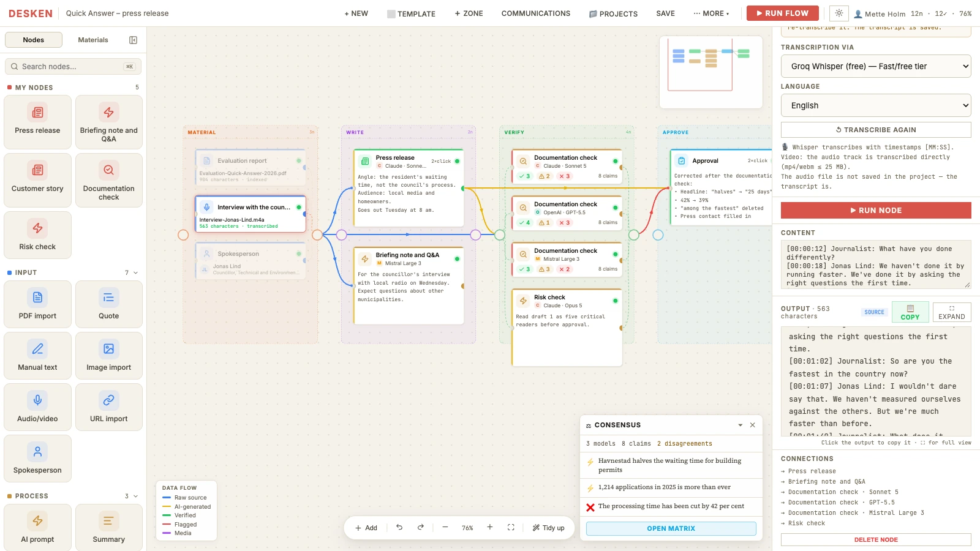The height and width of the screenshot is (551, 980).
Task: Collapse the sidebar panel icon
Action: (x=133, y=40)
